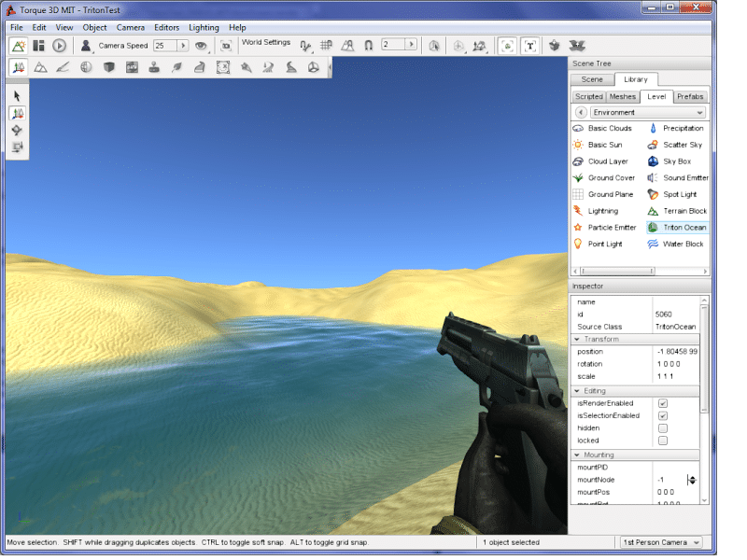This screenshot has width=747, height=560.
Task: Open the 1st Person Camera dropdown
Action: point(662,542)
